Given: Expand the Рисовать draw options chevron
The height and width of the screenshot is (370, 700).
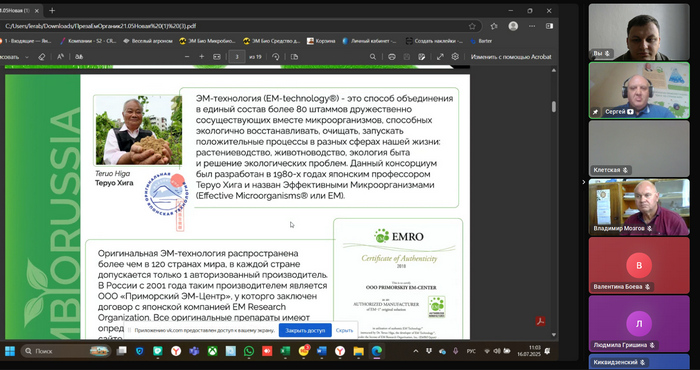Looking at the screenshot, I should tap(27, 57).
